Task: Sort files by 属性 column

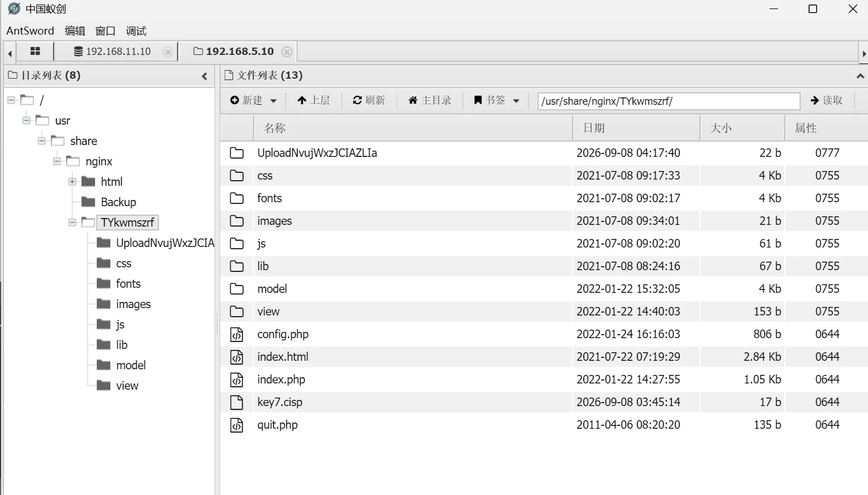Action: click(826, 128)
